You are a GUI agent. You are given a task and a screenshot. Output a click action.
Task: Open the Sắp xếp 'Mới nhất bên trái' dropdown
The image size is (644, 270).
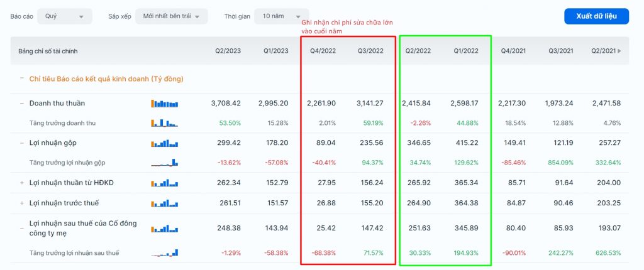tap(171, 16)
